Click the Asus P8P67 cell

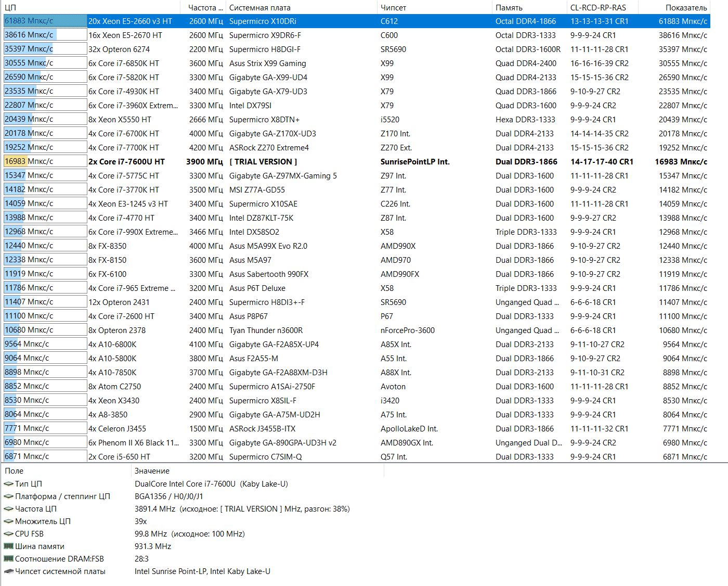coord(249,316)
